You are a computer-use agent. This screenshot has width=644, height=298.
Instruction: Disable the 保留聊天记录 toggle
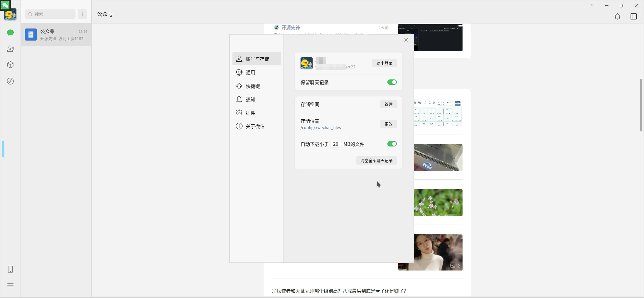pos(392,82)
